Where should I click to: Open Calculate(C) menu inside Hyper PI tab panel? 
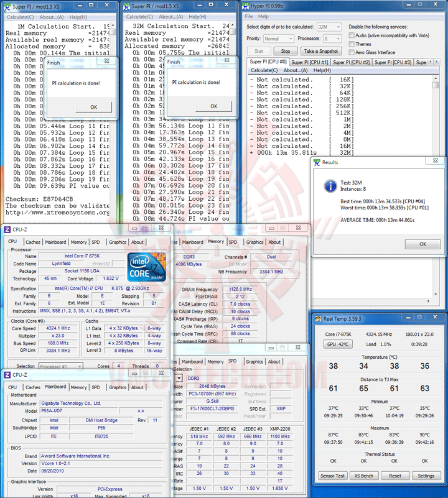click(x=264, y=70)
